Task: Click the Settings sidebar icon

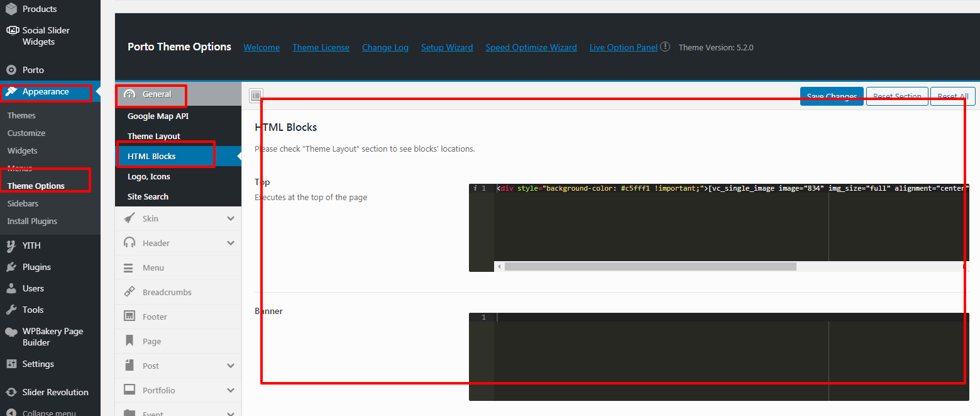Action: tap(11, 364)
